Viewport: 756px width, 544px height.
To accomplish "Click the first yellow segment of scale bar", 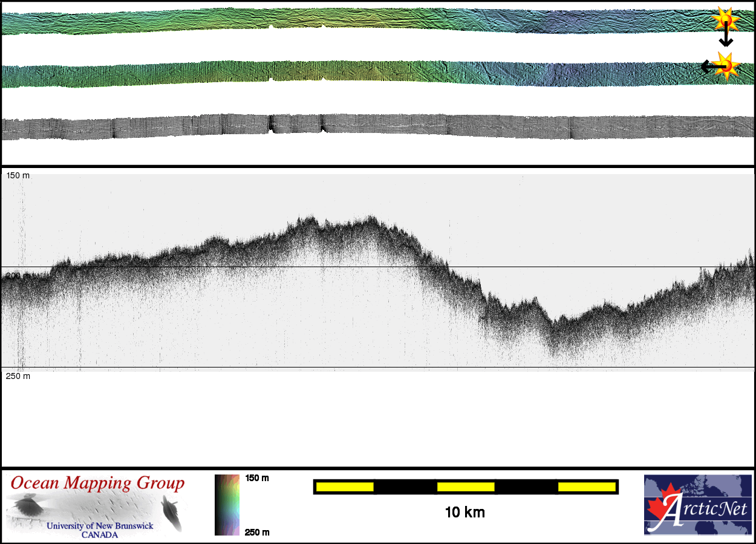I will (x=344, y=487).
